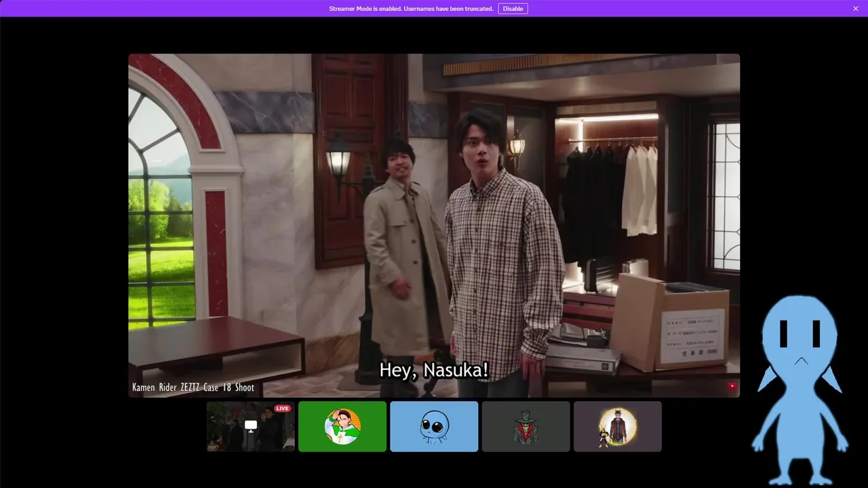The image size is (868, 488).
Task: Click the red YouTube icon in video corner
Action: click(x=732, y=386)
